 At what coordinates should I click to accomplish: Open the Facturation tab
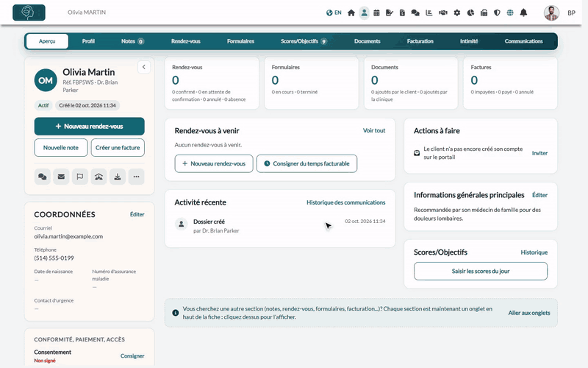(420, 41)
